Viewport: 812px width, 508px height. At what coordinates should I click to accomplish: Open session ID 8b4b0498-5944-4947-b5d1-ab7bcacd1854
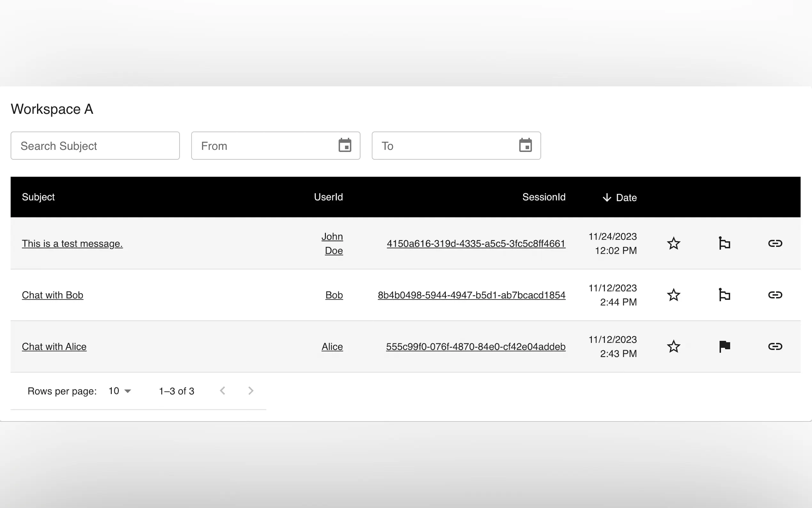click(471, 295)
